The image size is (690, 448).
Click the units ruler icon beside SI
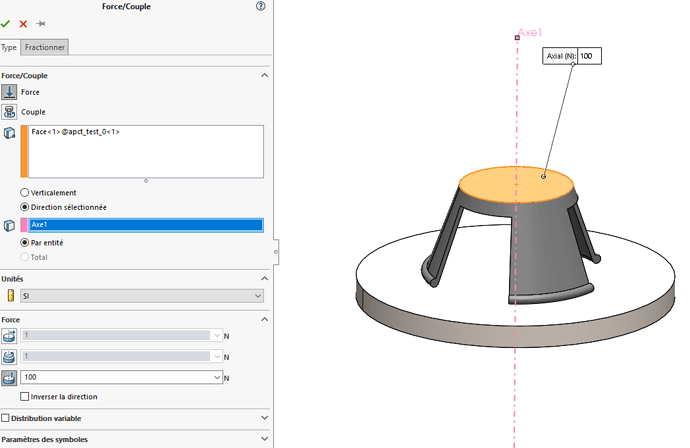pos(11,296)
